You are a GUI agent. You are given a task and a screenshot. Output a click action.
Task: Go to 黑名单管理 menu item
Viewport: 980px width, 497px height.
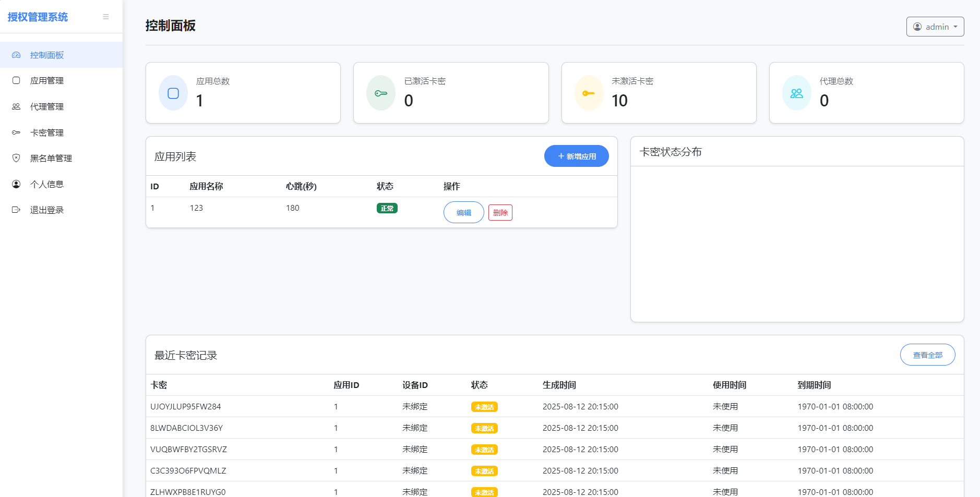click(x=51, y=158)
